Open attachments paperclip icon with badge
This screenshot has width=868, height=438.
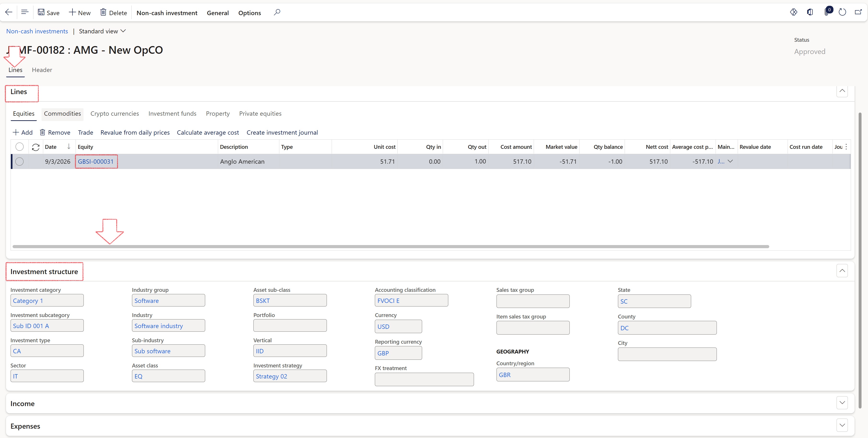(828, 12)
